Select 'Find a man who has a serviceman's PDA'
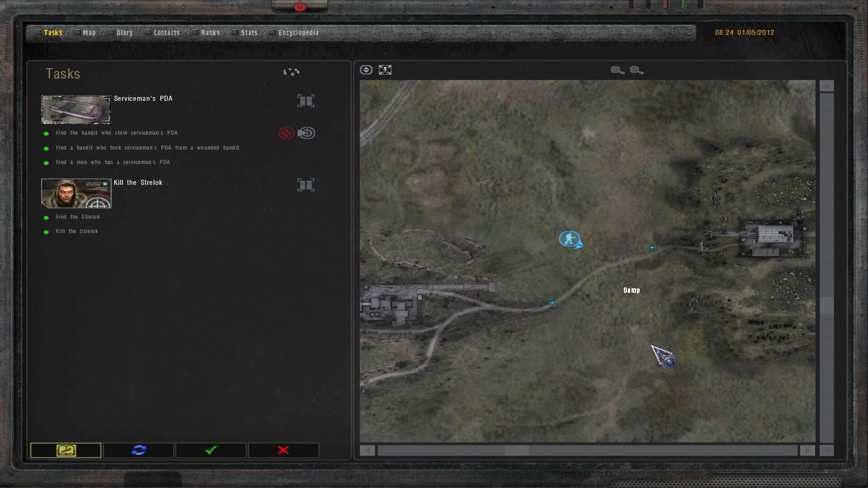 pyautogui.click(x=113, y=162)
